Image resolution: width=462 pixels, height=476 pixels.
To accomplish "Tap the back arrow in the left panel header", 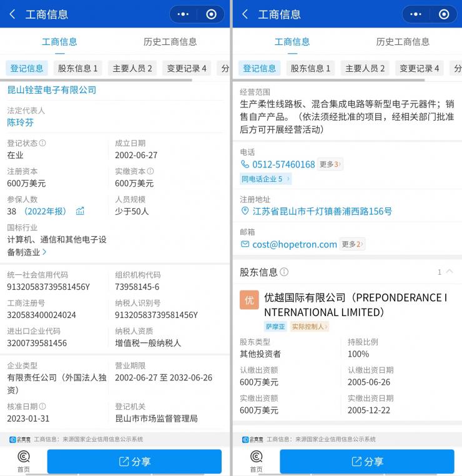I will [x=12, y=14].
